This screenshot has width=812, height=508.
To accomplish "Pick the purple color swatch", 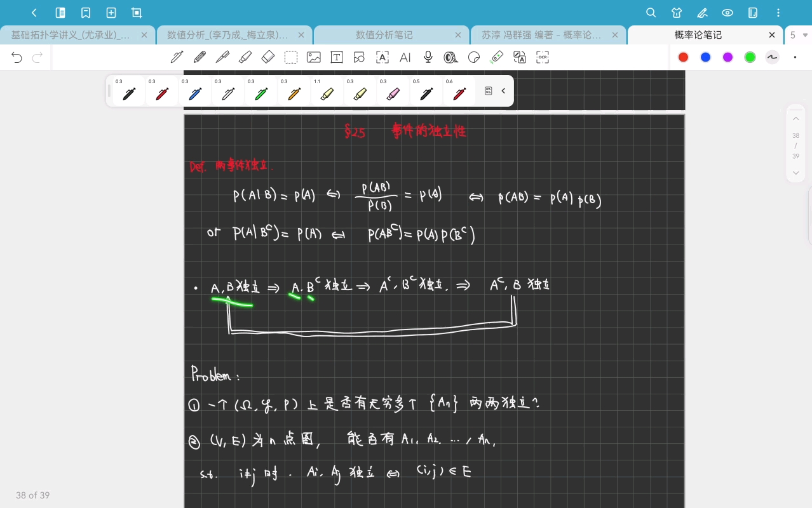I will click(727, 57).
